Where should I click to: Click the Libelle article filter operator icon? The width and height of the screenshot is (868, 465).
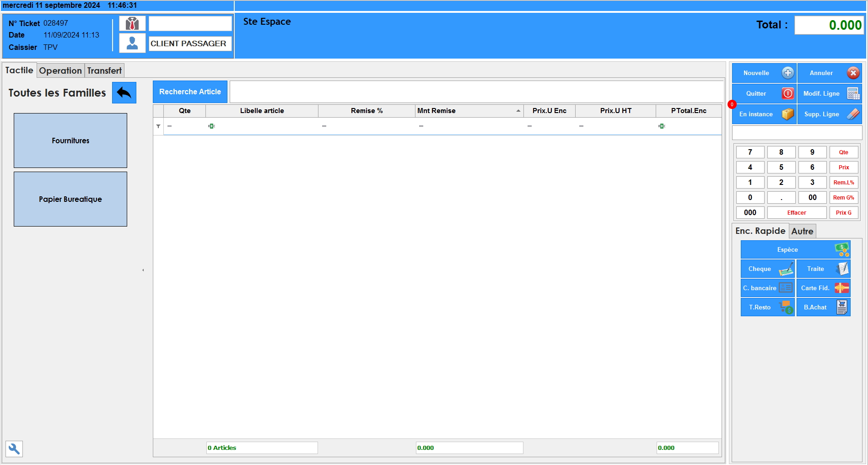pos(211,126)
